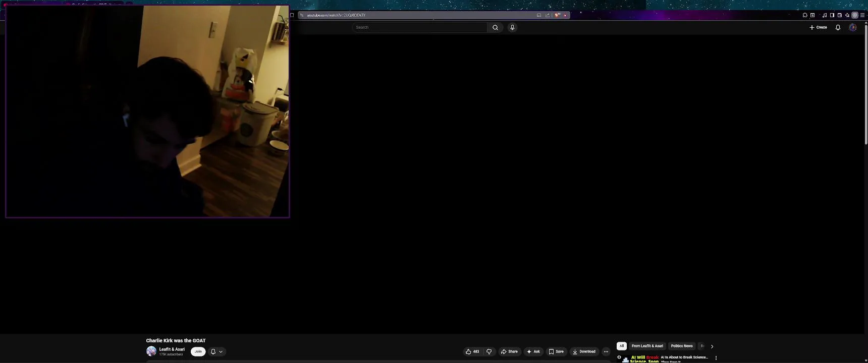Viewport: 868px width, 363px height.
Task: Click the Download button
Action: point(584,351)
